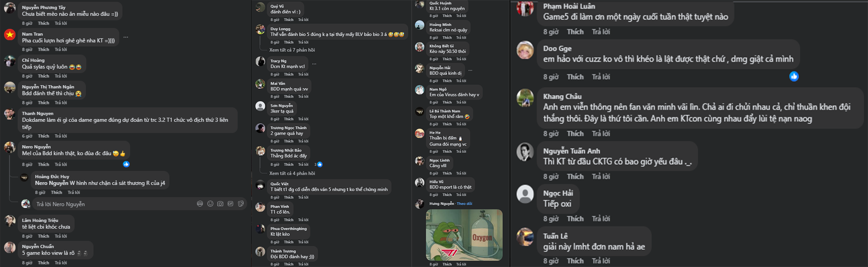This screenshot has height=267, width=868.
Task: Open Thanh Nguyen's profile name link
Action: click(x=38, y=113)
